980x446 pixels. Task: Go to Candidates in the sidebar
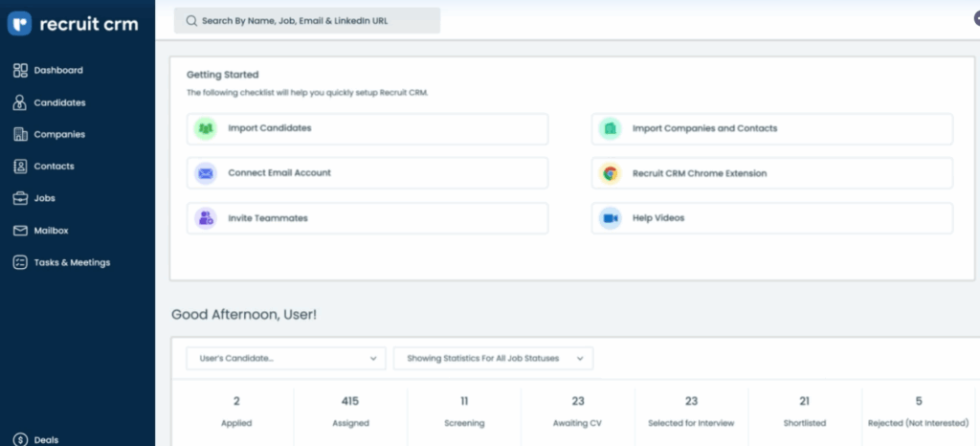pyautogui.click(x=60, y=102)
